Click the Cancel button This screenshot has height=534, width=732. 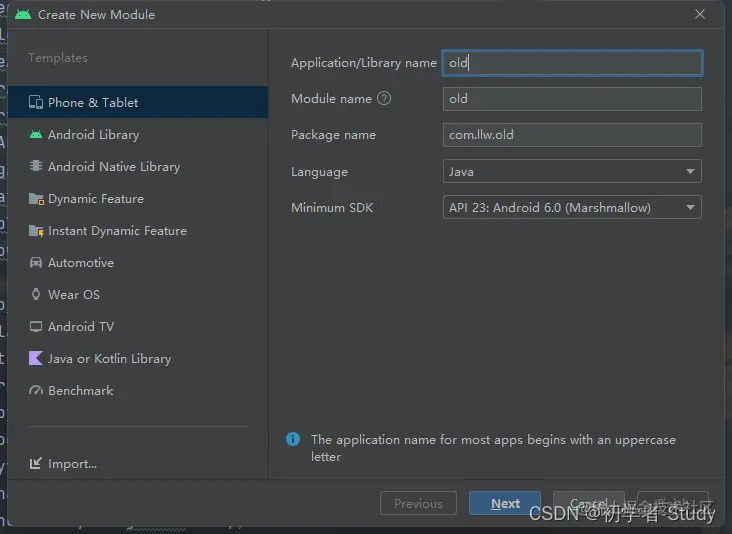(x=589, y=503)
